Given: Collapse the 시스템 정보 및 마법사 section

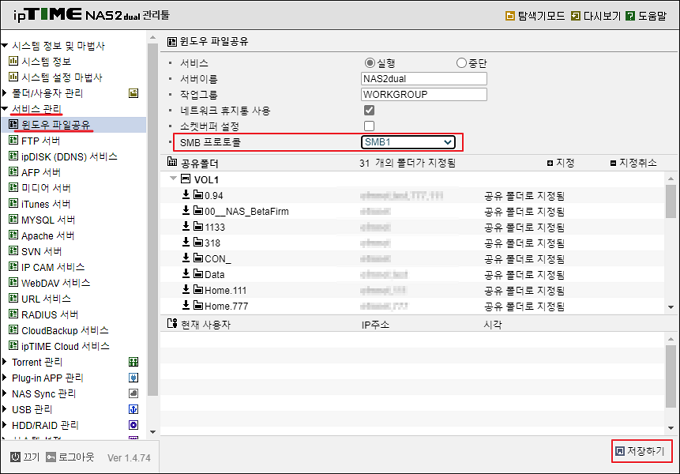Looking at the screenshot, I should click(x=5, y=46).
